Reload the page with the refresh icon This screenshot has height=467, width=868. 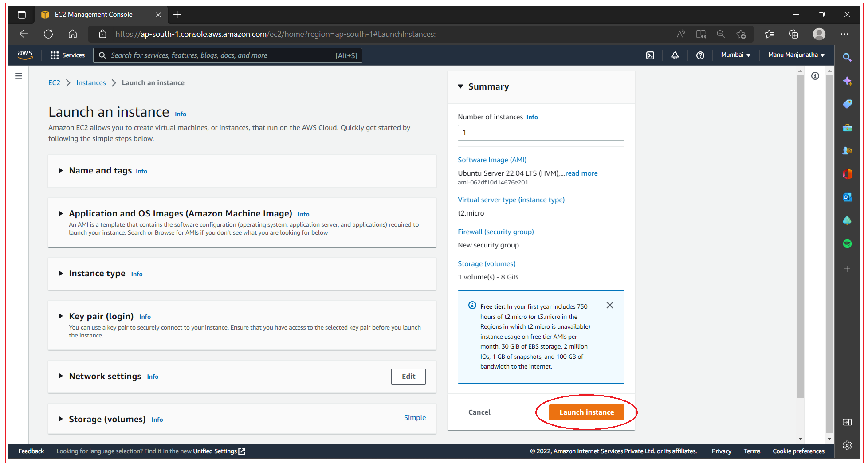pyautogui.click(x=48, y=34)
